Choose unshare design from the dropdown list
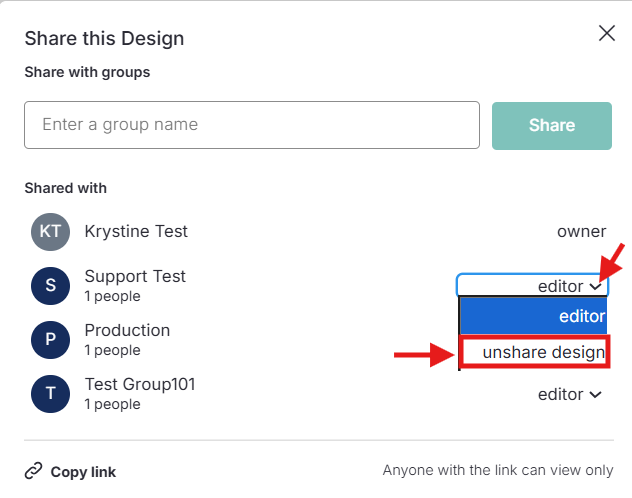632x498 pixels. (x=534, y=352)
